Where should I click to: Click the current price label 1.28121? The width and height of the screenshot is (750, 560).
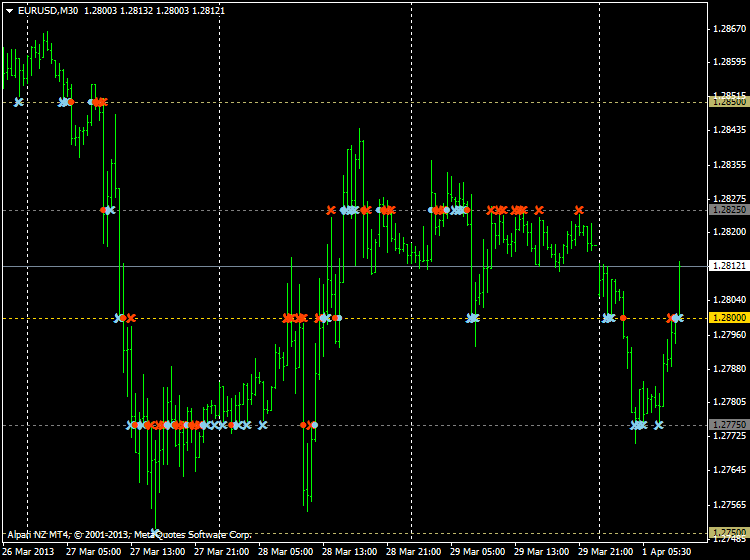[x=726, y=266]
